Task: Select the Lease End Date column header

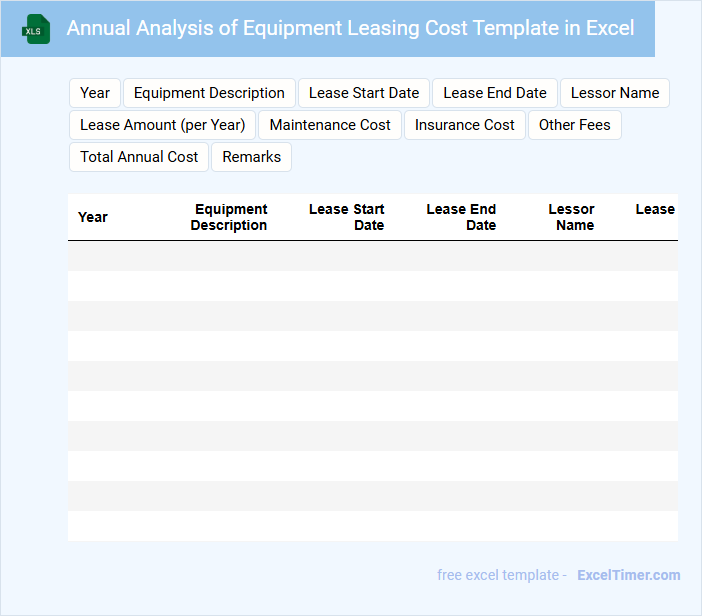Action: click(x=462, y=217)
